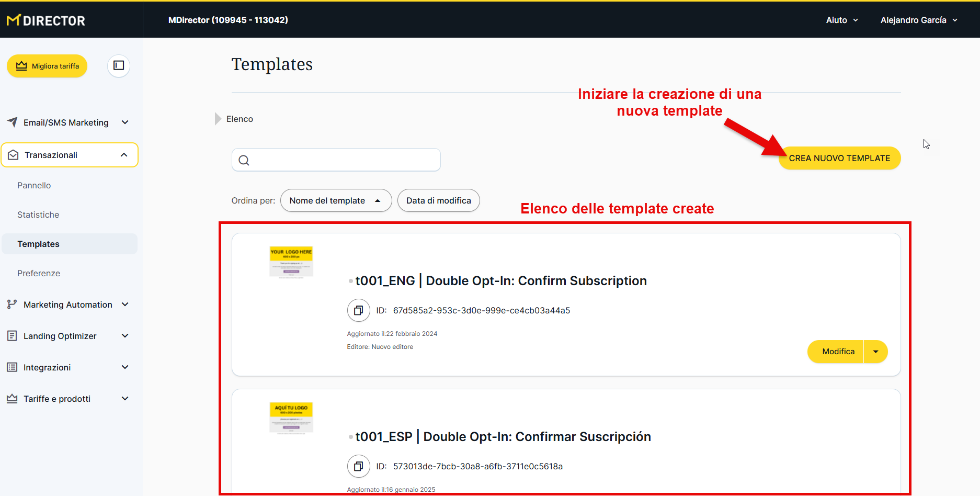Expand the Marketing Automation menu
The image size is (980, 496).
125,305
